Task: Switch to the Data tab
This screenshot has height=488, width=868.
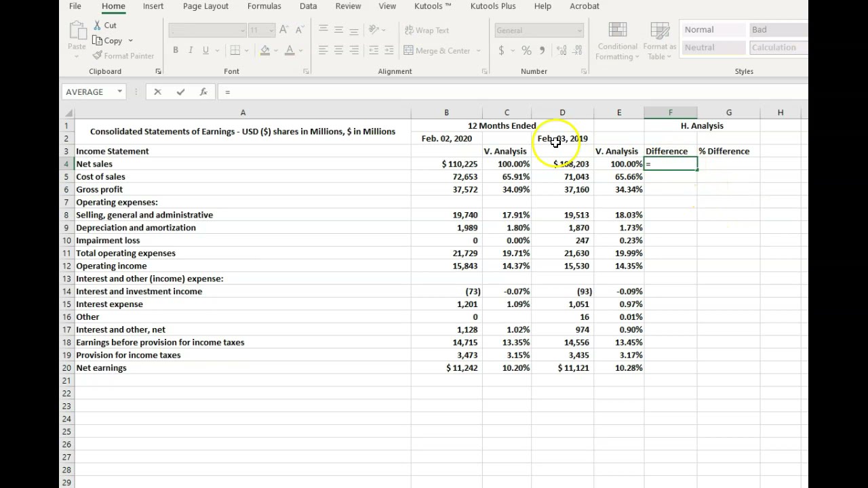Action: point(309,6)
